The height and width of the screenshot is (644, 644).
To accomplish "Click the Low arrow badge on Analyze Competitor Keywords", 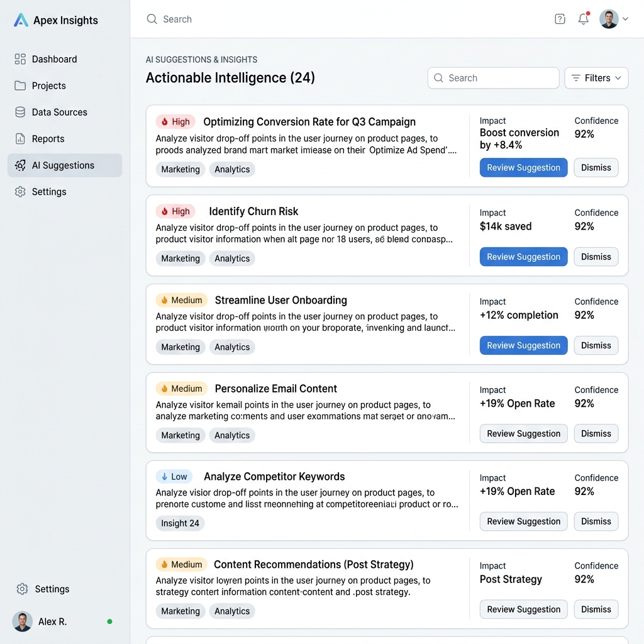I will click(x=174, y=477).
